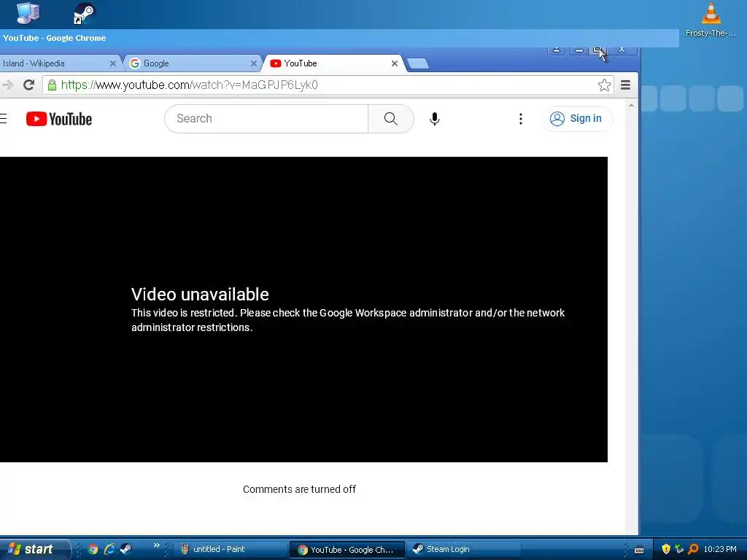Select the Frosty-The VLC desktop file
Image resolution: width=747 pixels, height=560 pixels.
pos(711,20)
